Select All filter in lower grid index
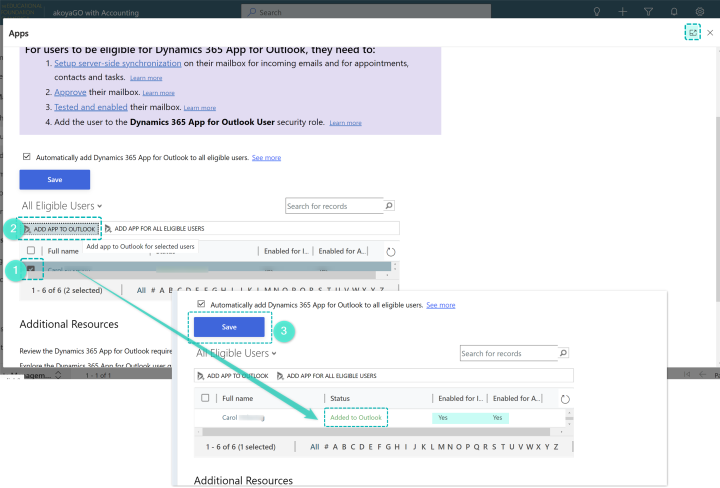Screen dimensions: 720x488 [x=315, y=447]
